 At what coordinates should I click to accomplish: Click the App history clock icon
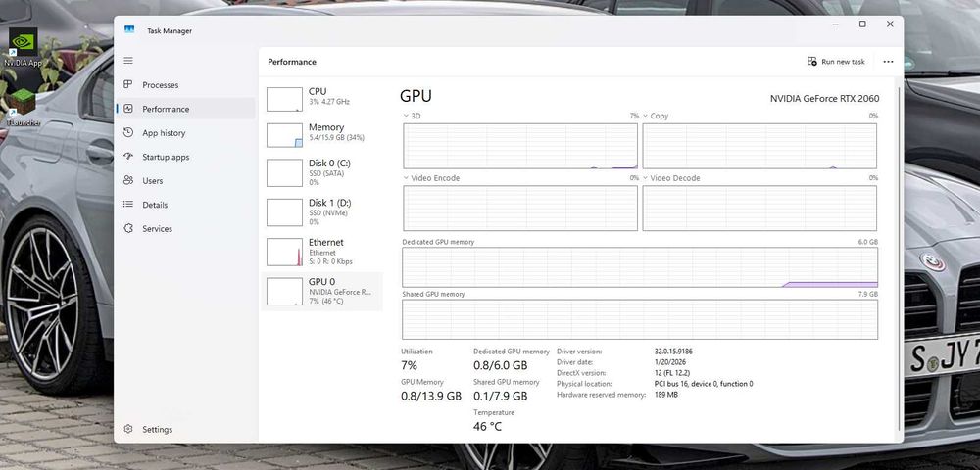128,132
